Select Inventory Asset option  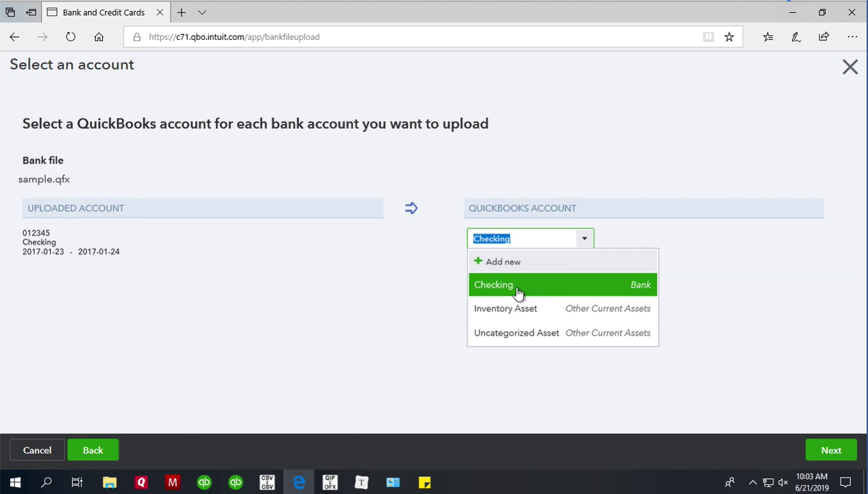coord(562,309)
